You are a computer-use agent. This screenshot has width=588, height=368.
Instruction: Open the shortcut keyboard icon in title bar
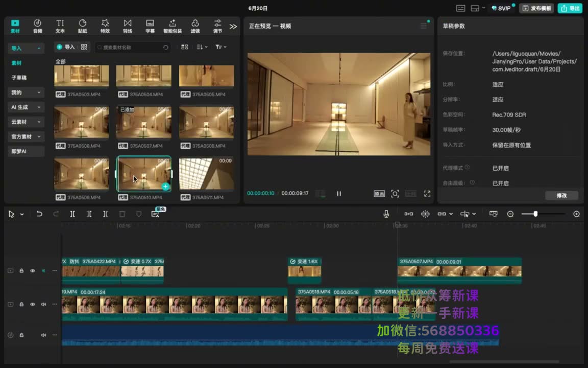pos(461,8)
